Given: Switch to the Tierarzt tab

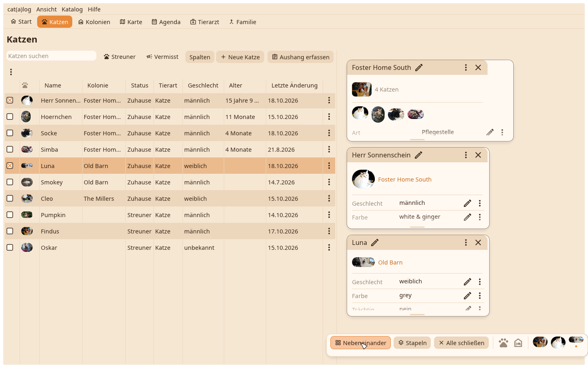Looking at the screenshot, I should [205, 22].
